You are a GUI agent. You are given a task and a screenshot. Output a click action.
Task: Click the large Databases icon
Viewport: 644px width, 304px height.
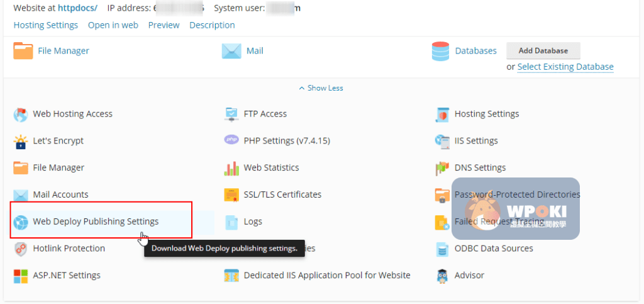441,51
